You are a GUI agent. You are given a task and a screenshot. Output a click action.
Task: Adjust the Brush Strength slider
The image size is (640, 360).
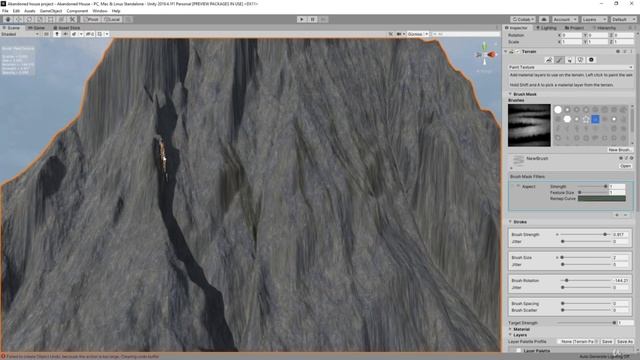(585, 235)
